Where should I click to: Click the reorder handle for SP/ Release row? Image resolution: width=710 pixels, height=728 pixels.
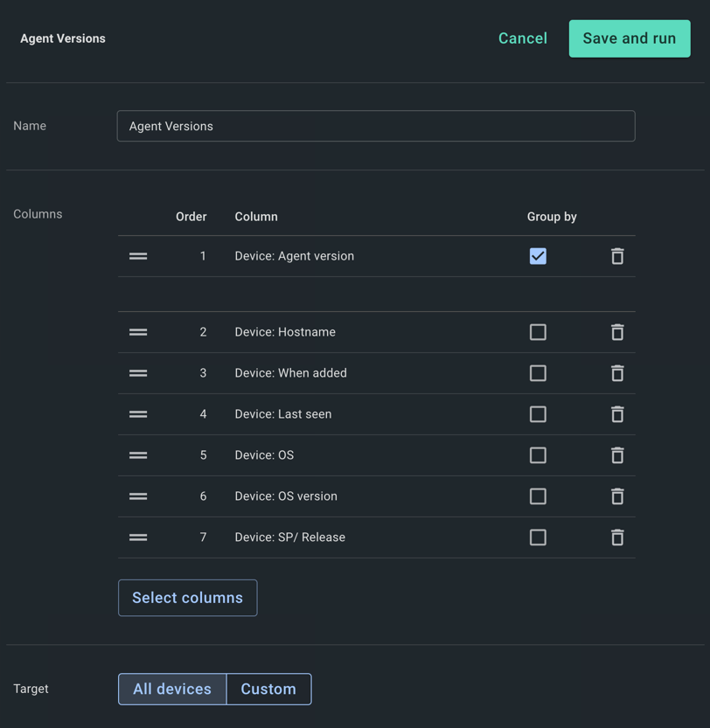138,537
